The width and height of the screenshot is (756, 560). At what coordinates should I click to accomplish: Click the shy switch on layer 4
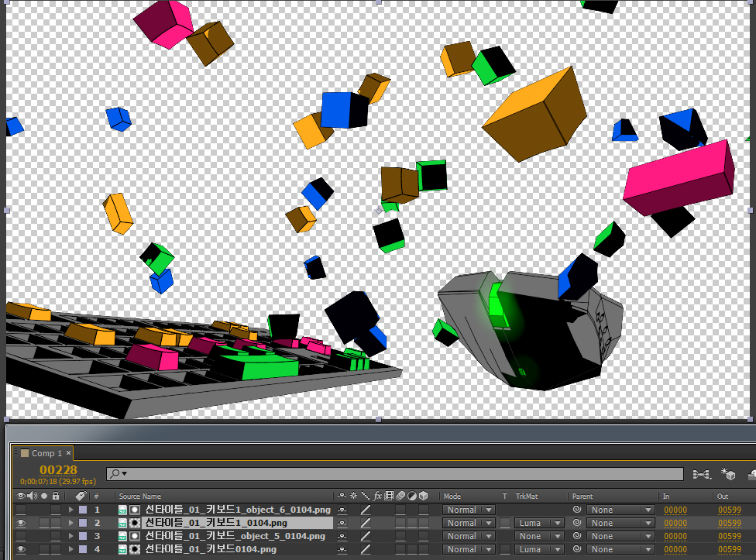[342, 549]
